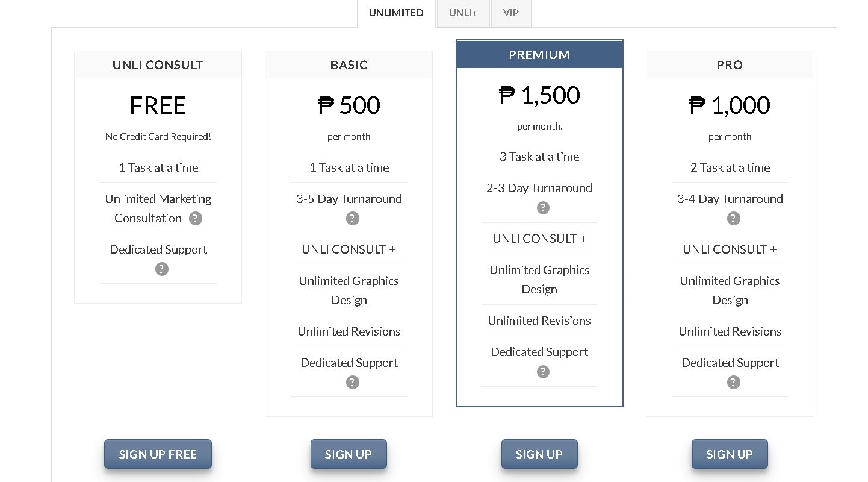
Task: Click the UNLI CONSULT plan header
Action: 158,64
